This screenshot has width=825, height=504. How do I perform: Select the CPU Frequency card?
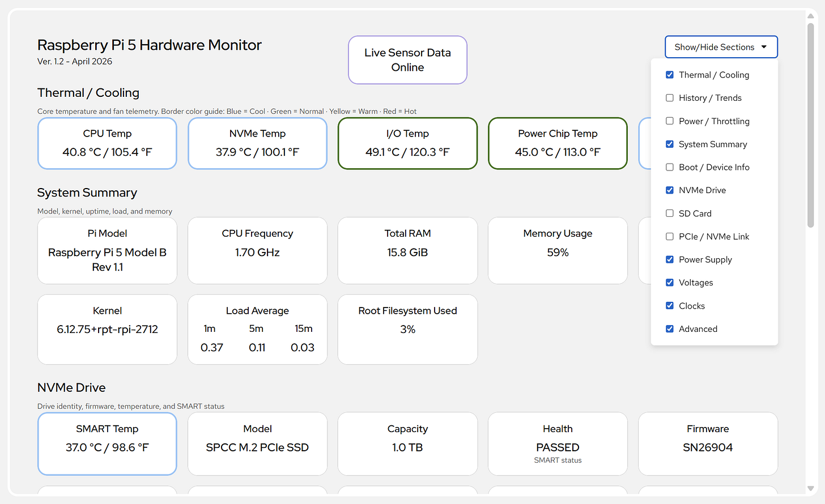[257, 250]
